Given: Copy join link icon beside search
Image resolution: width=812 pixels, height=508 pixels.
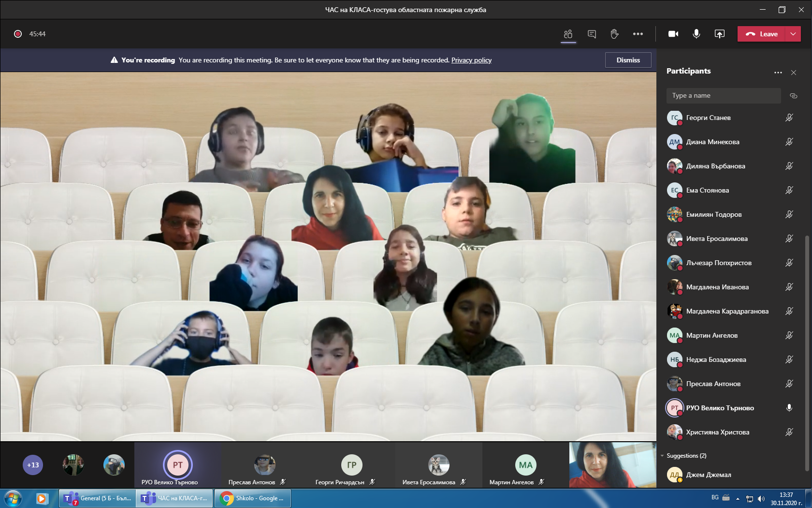Looking at the screenshot, I should click(793, 96).
